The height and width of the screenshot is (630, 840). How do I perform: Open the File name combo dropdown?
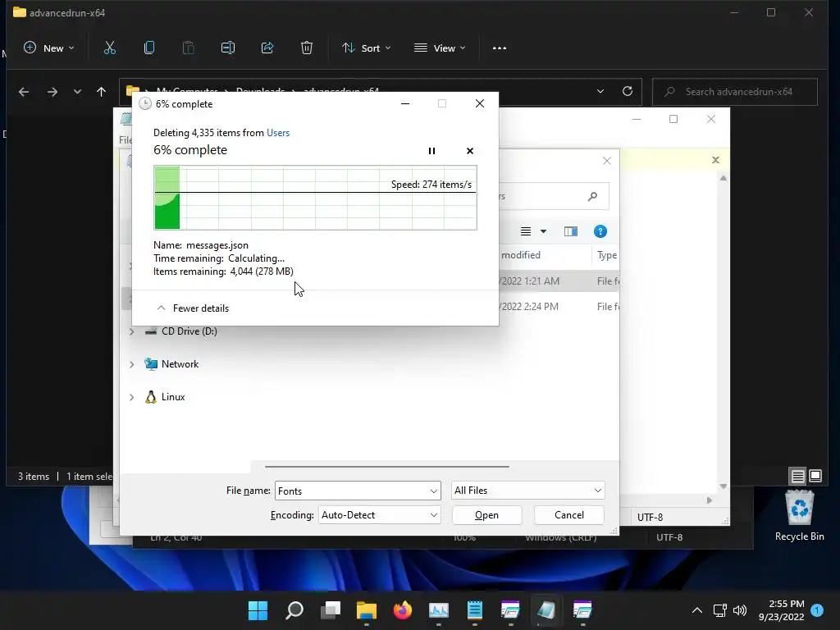(x=433, y=491)
